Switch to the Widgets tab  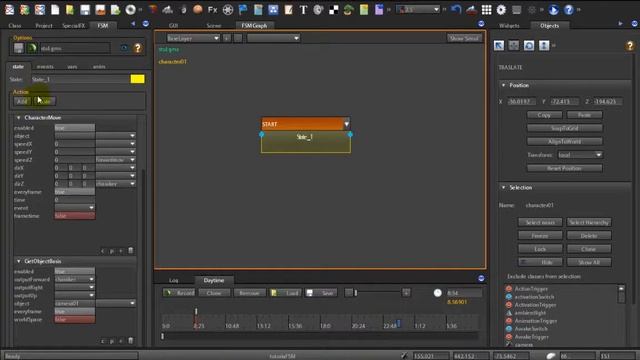pyautogui.click(x=509, y=26)
